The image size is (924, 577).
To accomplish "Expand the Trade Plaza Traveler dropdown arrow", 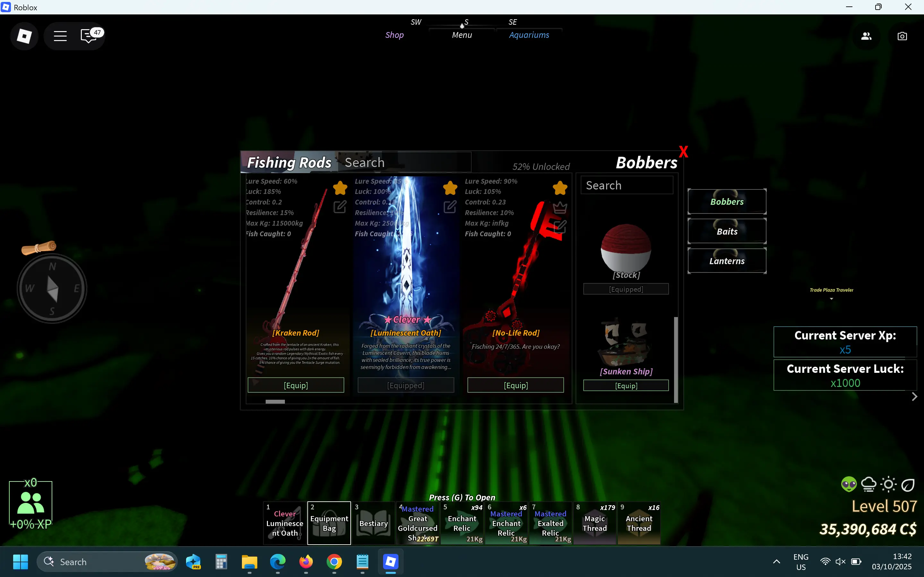I will [x=831, y=299].
